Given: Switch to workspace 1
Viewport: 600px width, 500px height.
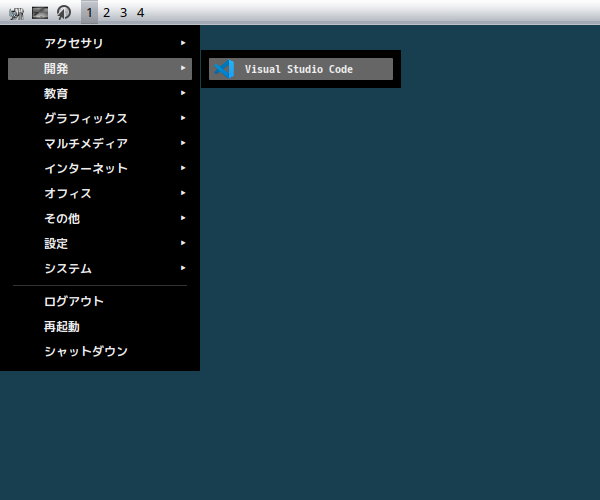Looking at the screenshot, I should click(x=90, y=13).
